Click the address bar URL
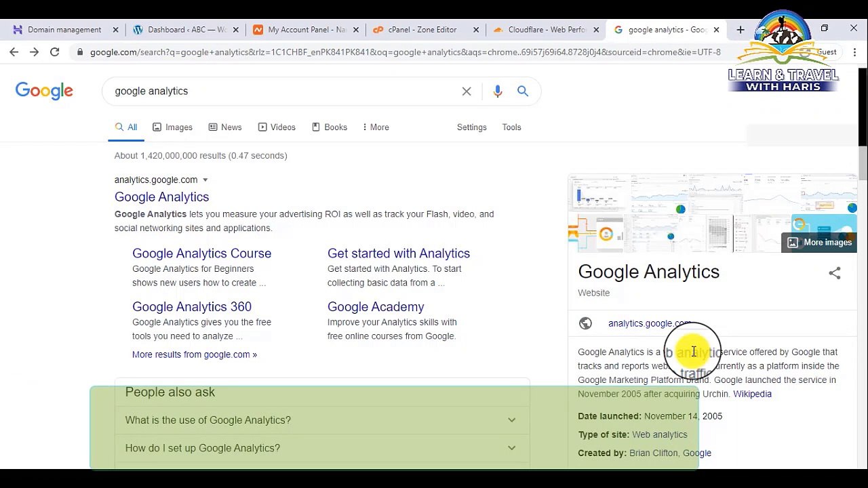The height and width of the screenshot is (488, 868). tap(406, 52)
